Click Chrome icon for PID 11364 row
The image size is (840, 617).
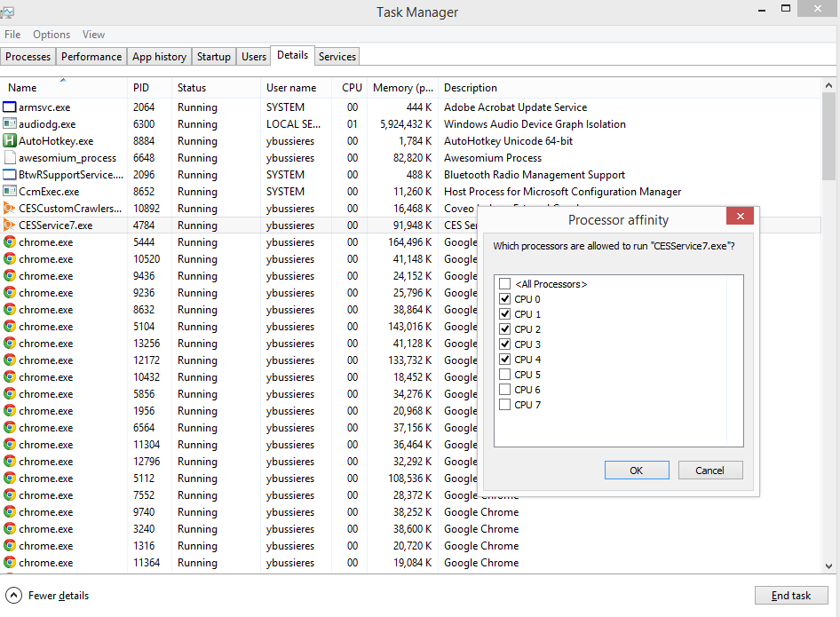pos(10,562)
